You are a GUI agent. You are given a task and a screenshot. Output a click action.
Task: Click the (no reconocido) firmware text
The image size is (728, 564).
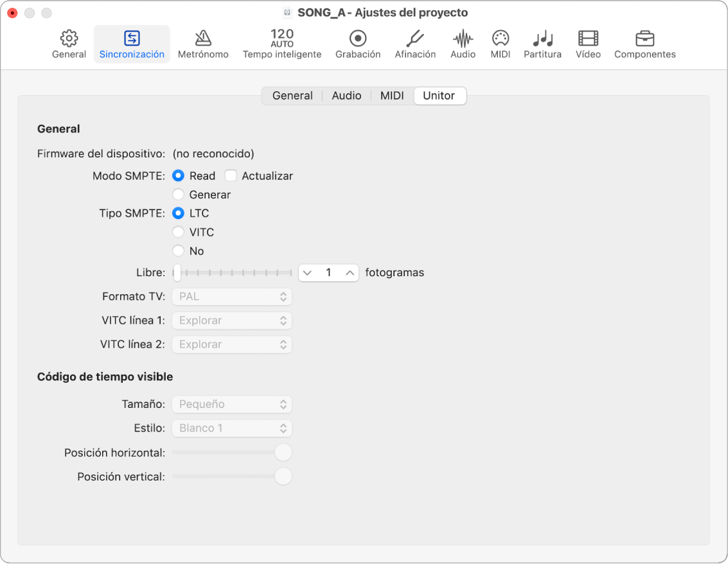(213, 154)
